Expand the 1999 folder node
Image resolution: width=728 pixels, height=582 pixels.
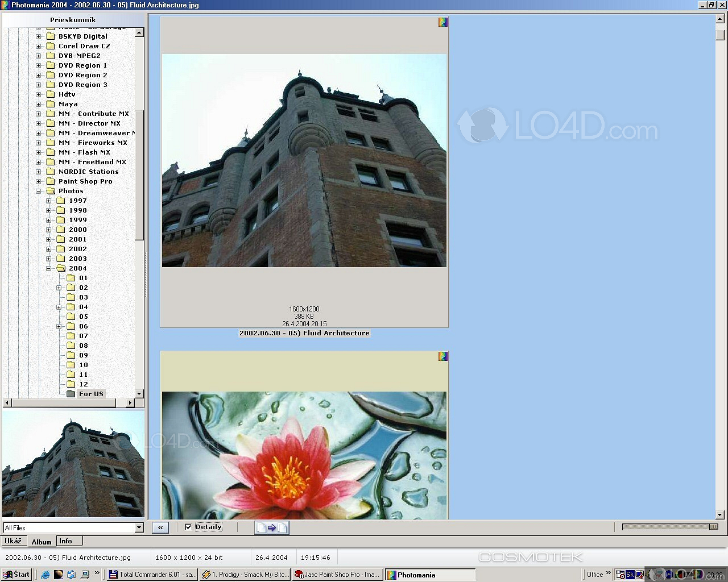(x=49, y=220)
